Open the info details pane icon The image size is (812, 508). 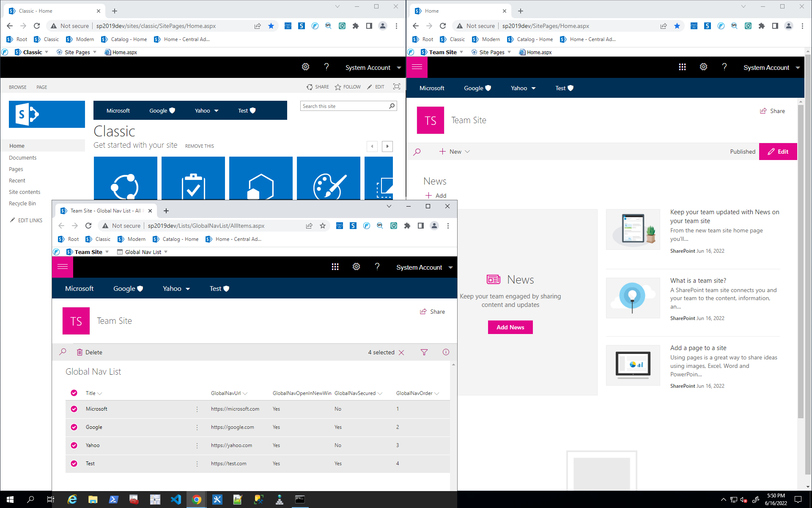click(446, 352)
